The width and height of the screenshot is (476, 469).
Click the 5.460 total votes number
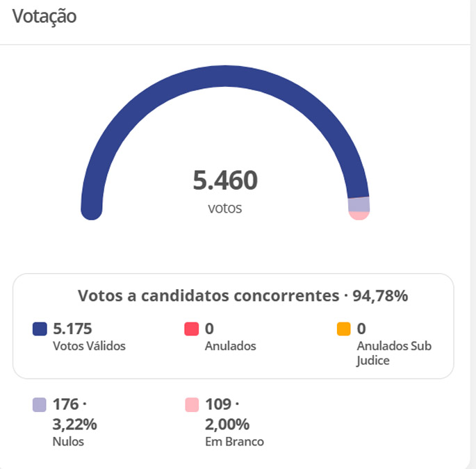[224, 181]
